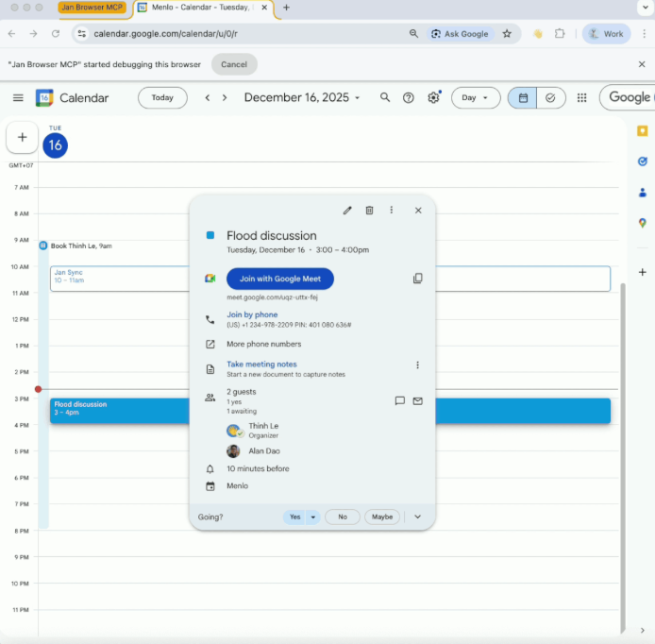Open the Day view dropdown

pyautogui.click(x=476, y=97)
